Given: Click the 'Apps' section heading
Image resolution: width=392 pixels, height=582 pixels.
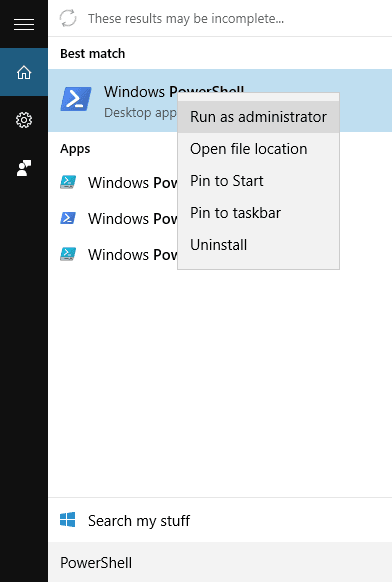Looking at the screenshot, I should point(75,149).
